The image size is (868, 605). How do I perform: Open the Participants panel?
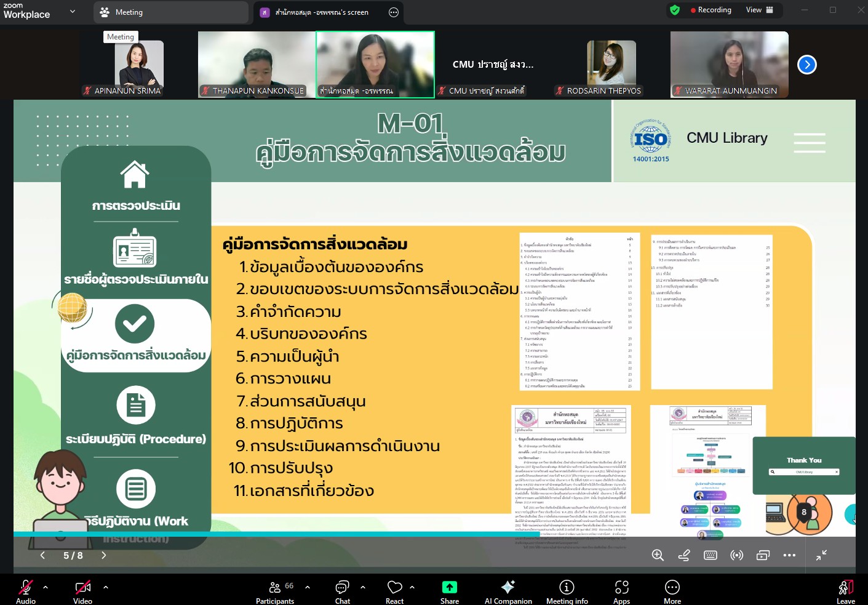(275, 588)
